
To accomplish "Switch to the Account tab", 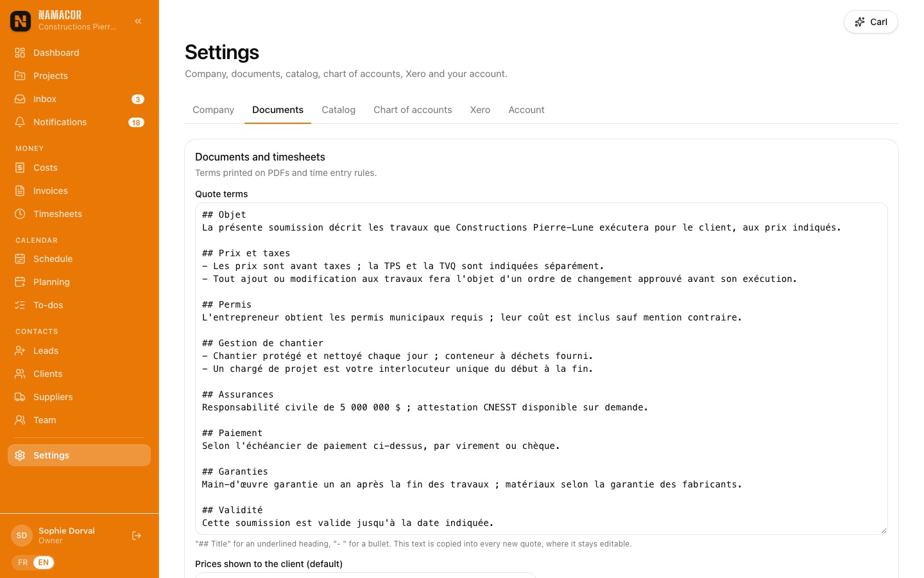I will pos(526,110).
